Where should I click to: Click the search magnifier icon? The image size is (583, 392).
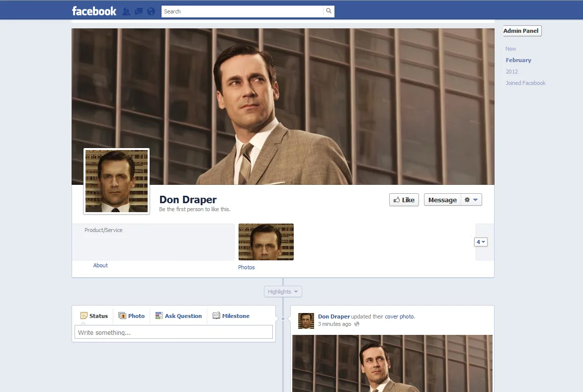[329, 10]
